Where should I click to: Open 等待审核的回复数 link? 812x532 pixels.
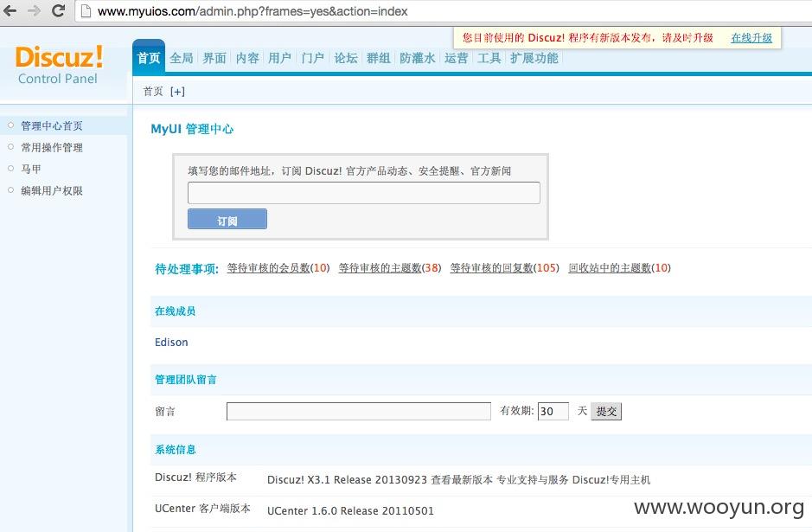[491, 268]
